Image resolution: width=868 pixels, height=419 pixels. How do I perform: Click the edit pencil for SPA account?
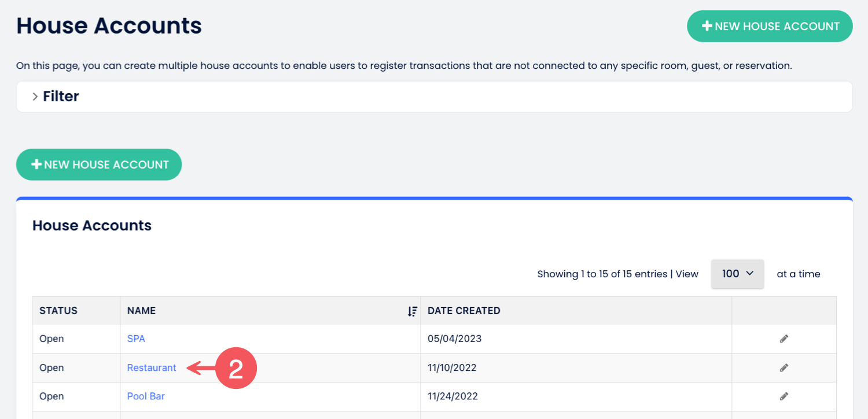point(784,339)
